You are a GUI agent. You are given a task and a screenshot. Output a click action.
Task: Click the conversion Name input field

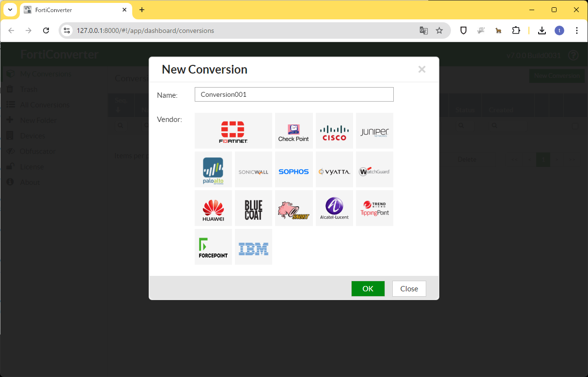(x=294, y=94)
